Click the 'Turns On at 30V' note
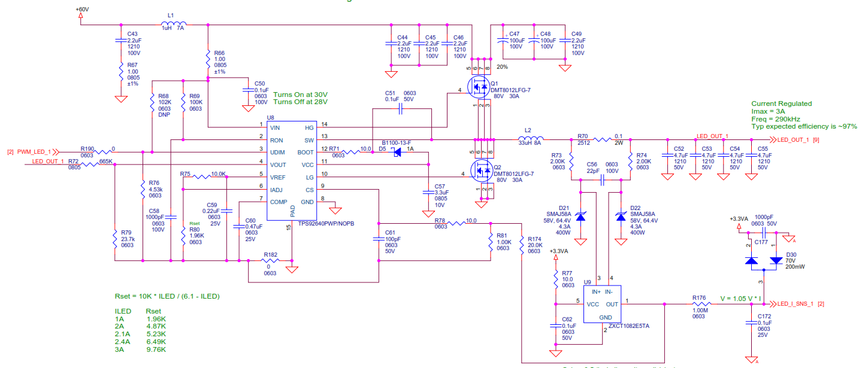This screenshot has width=868, height=368. 300,95
